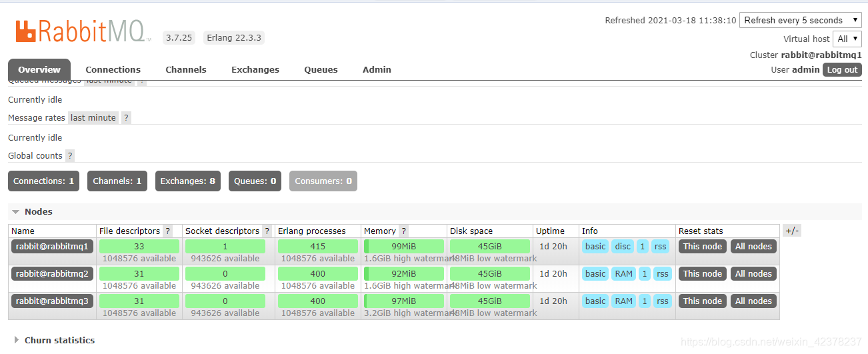Click the Exchanges: 8 count button
The height and width of the screenshot is (354, 868).
click(x=188, y=181)
